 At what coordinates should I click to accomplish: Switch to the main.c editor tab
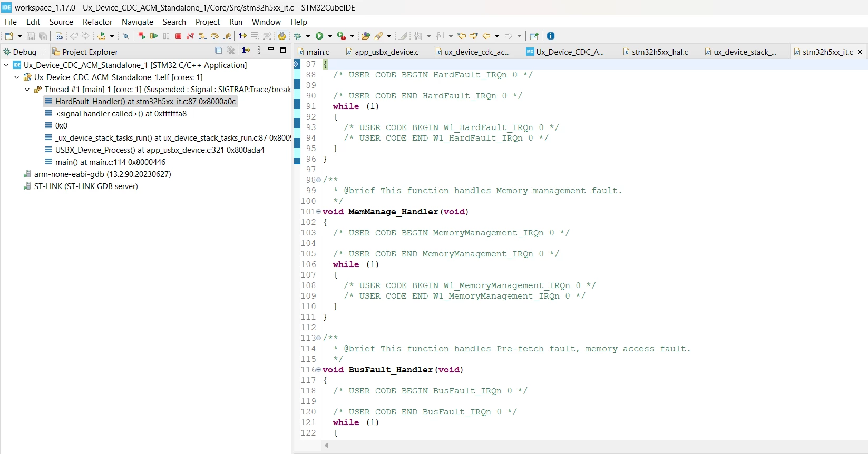pos(314,52)
